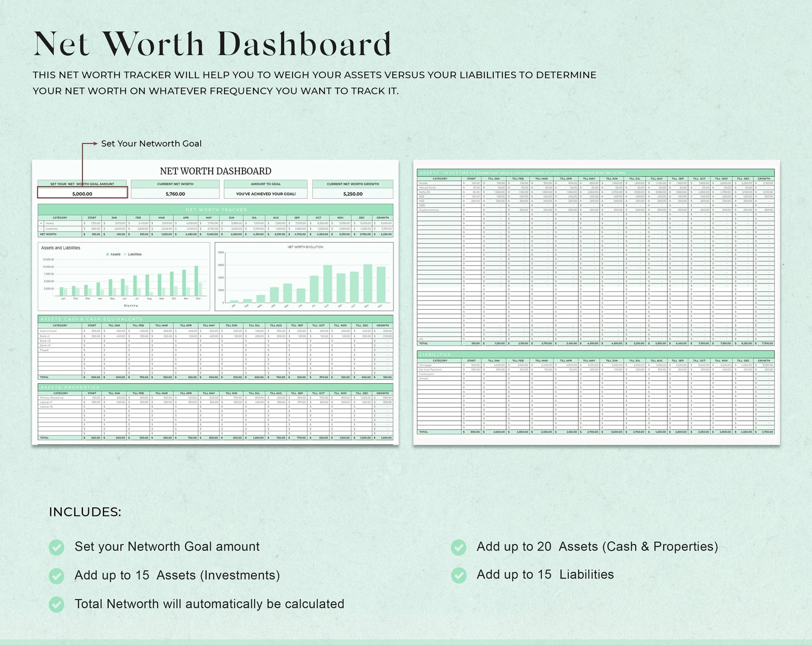Select the "Stocks" category in Investment table
The height and width of the screenshot is (645, 812).
[439, 183]
